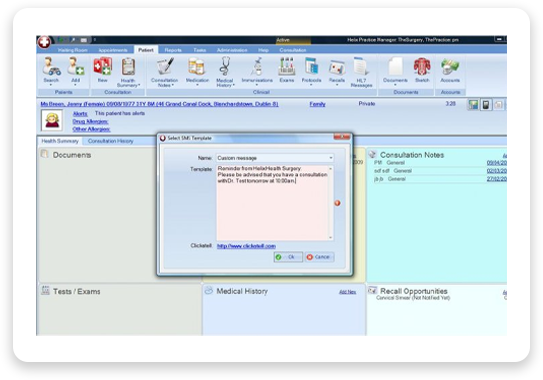This screenshot has width=543, height=380.
Task: Click the red cross application button
Action: point(44,42)
